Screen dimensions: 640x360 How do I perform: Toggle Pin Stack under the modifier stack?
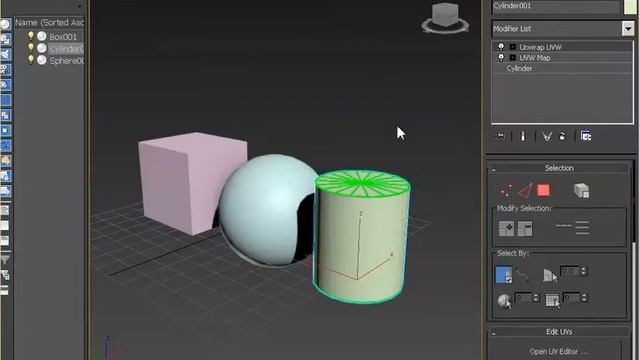point(500,136)
